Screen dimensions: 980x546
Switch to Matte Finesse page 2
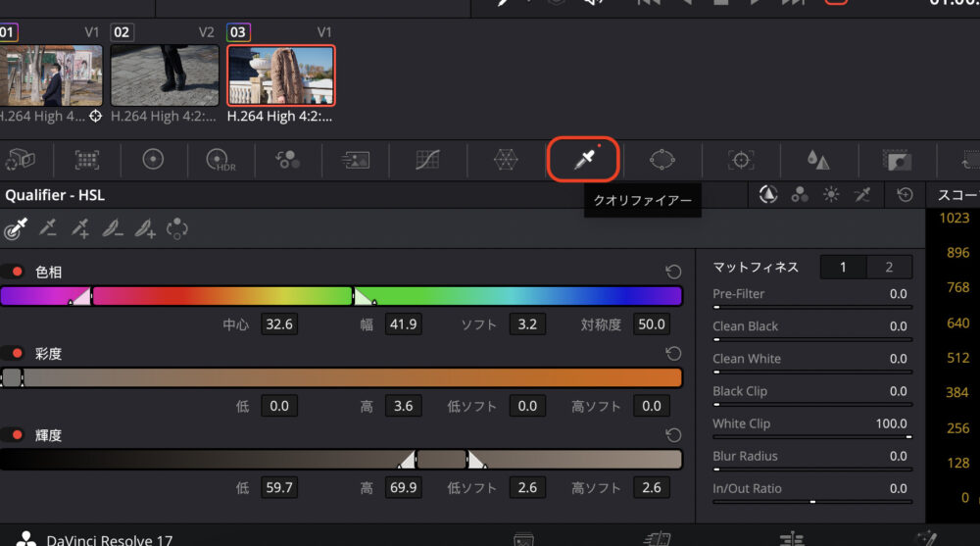(x=889, y=267)
